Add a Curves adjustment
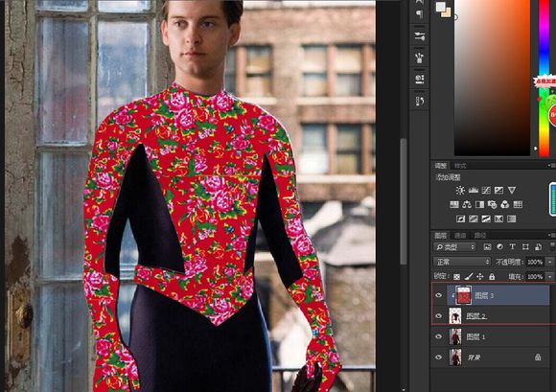556x392 pixels. coord(486,191)
